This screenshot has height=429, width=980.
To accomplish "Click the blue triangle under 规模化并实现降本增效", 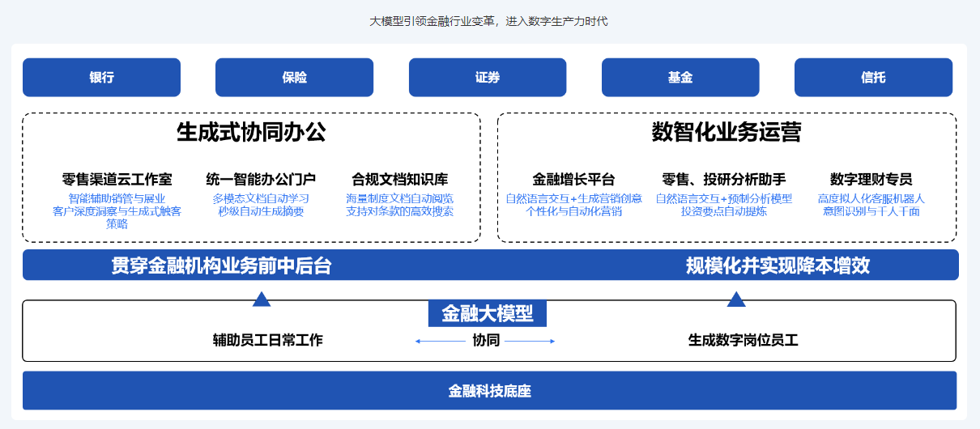I will 735,299.
